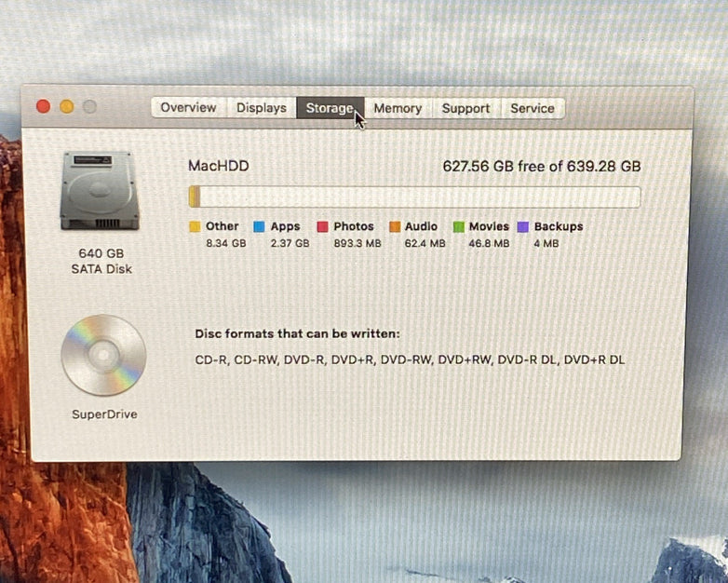728x583 pixels.
Task: Click the red Photos color swatch
Action: point(322,226)
